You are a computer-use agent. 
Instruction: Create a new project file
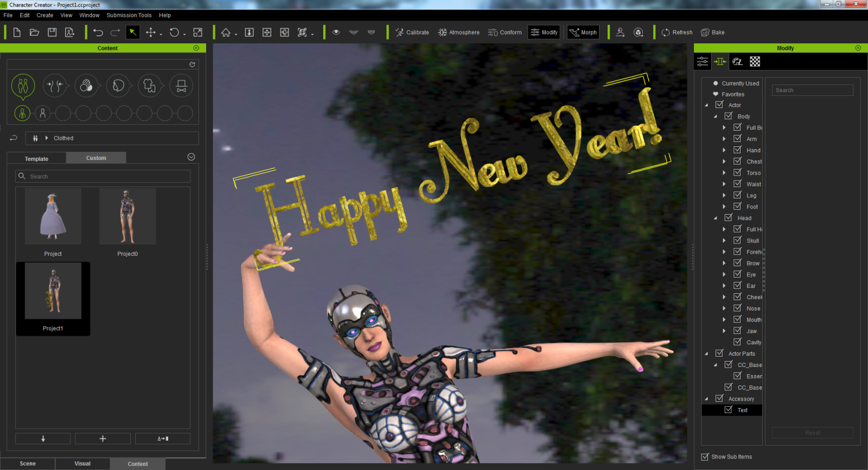(17, 33)
